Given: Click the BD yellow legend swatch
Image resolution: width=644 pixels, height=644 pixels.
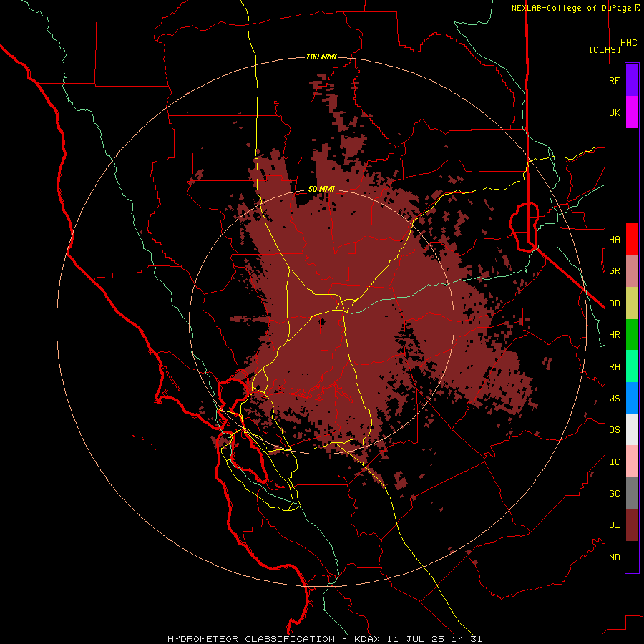Looking at the screenshot, I should click(632, 303).
